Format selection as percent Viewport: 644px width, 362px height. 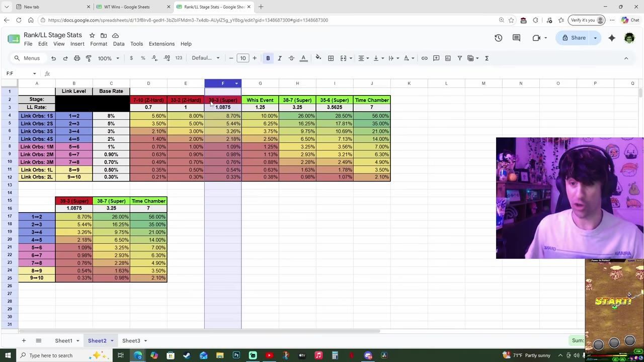143,58
